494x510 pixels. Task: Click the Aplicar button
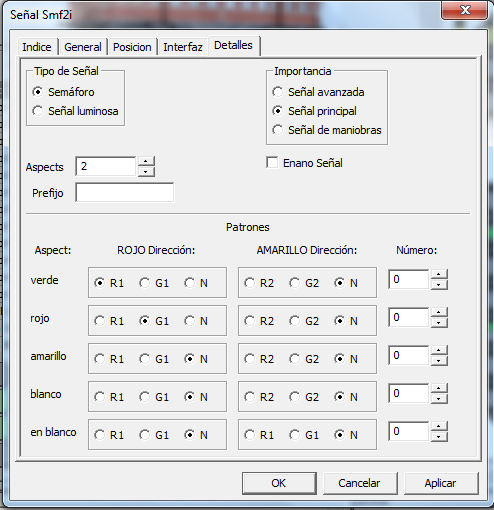click(440, 483)
